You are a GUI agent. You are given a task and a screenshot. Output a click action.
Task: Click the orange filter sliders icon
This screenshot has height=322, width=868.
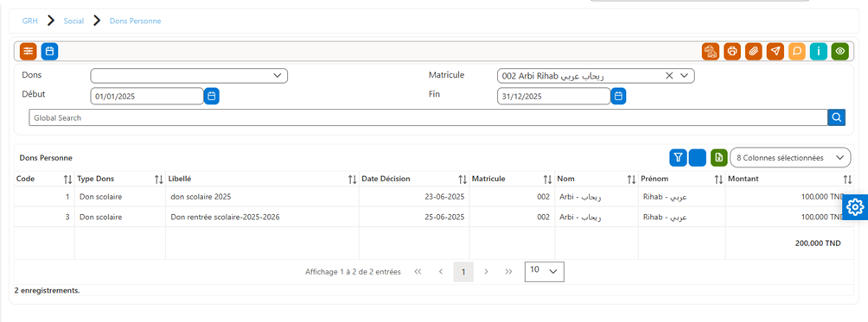[x=28, y=52]
